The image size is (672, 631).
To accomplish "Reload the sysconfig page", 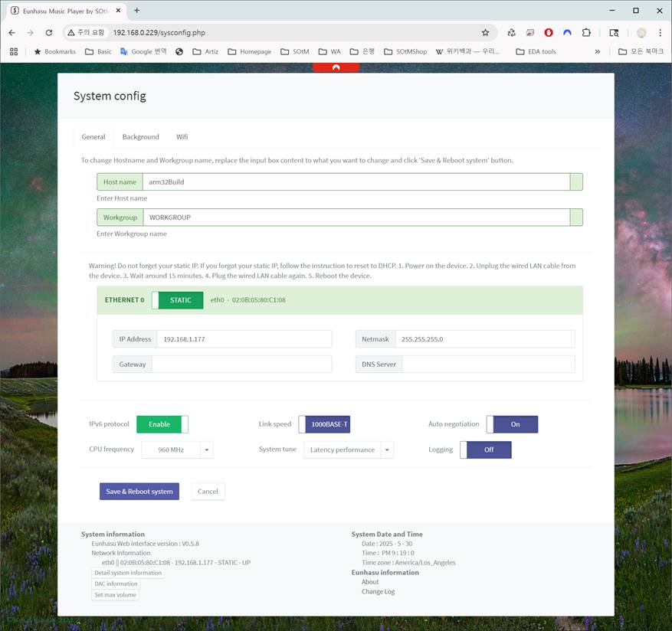I will [49, 33].
